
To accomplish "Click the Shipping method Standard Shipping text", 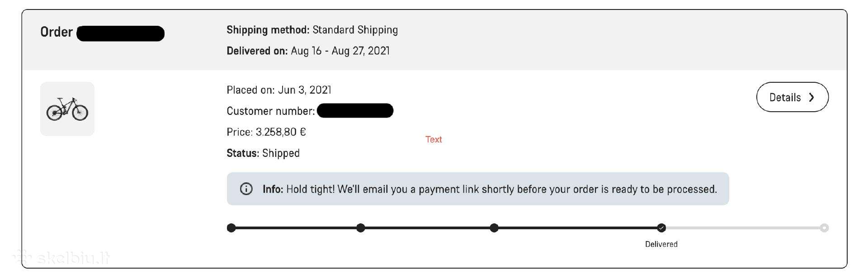I will click(x=312, y=30).
